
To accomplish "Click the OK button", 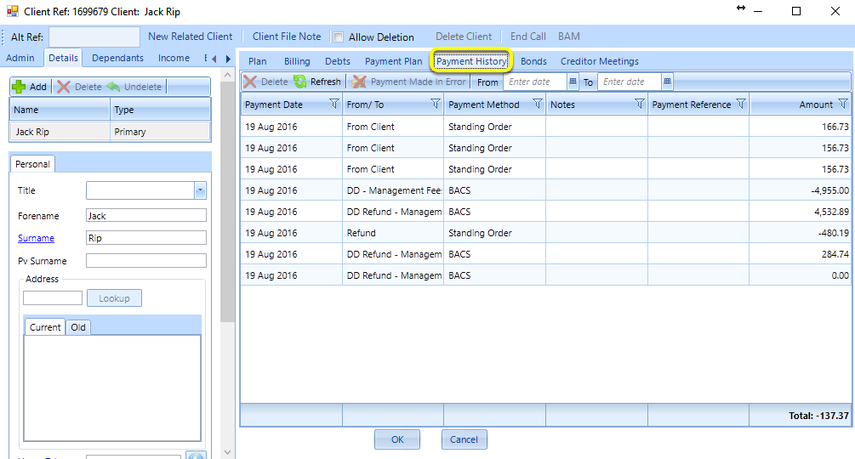I will pos(397,439).
